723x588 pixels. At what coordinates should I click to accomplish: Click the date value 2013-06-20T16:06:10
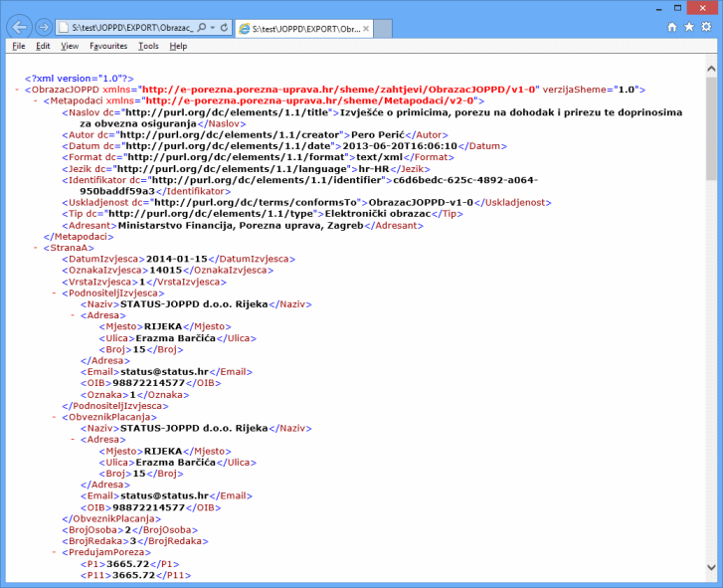pos(400,146)
